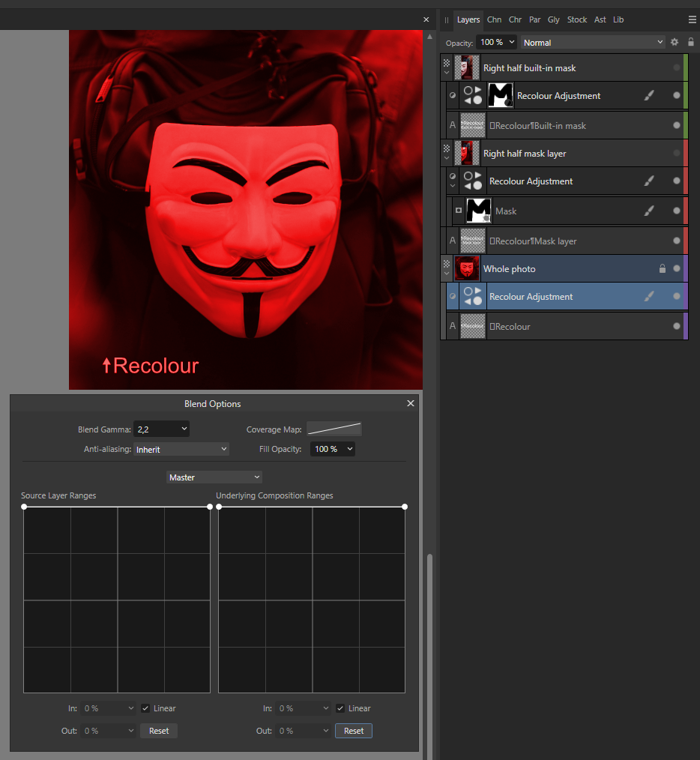Click left node of Source Layer Ranges graph
Image resolution: width=700 pixels, height=760 pixels.
(24, 507)
